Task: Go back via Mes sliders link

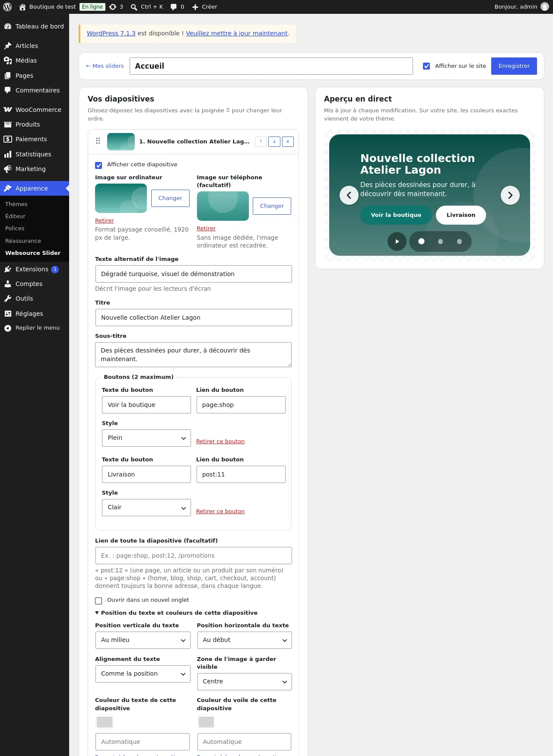Action: pos(105,66)
